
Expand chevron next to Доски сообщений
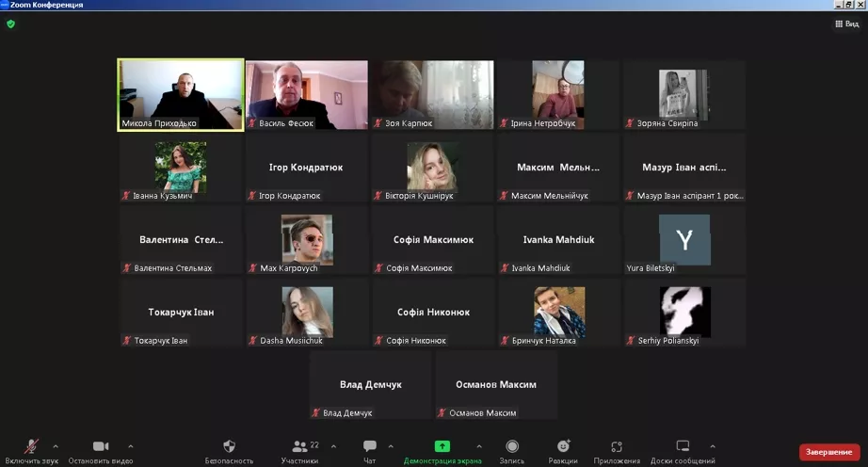point(711,446)
